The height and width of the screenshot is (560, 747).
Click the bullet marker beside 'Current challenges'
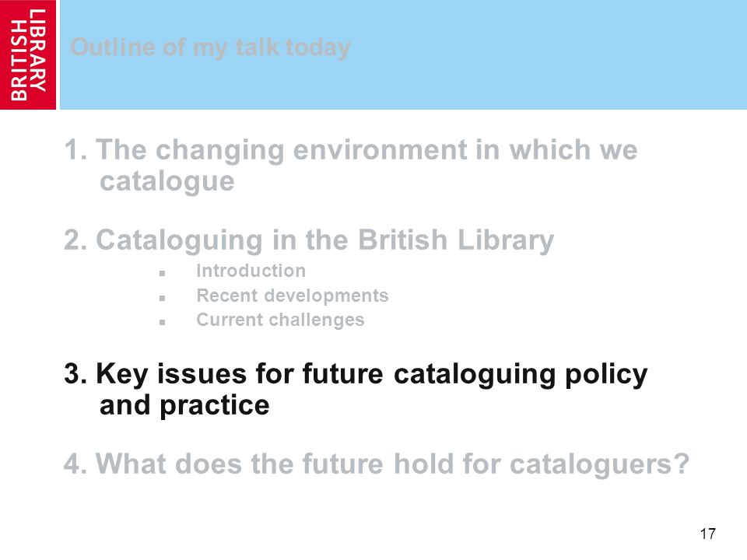tap(163, 322)
